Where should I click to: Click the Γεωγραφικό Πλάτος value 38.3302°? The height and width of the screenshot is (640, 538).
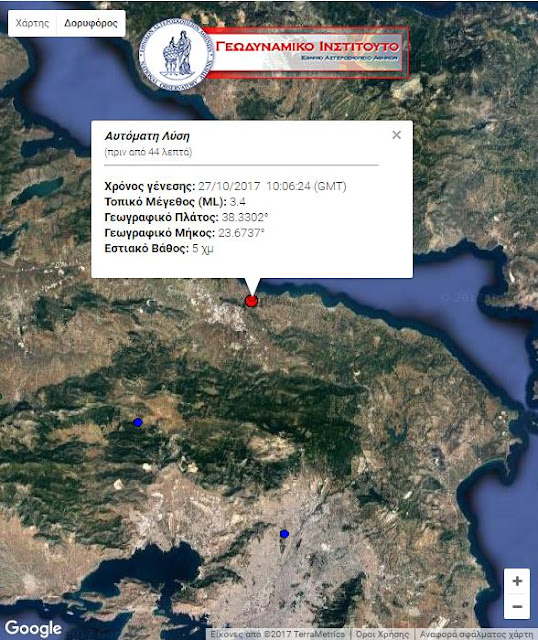click(245, 217)
